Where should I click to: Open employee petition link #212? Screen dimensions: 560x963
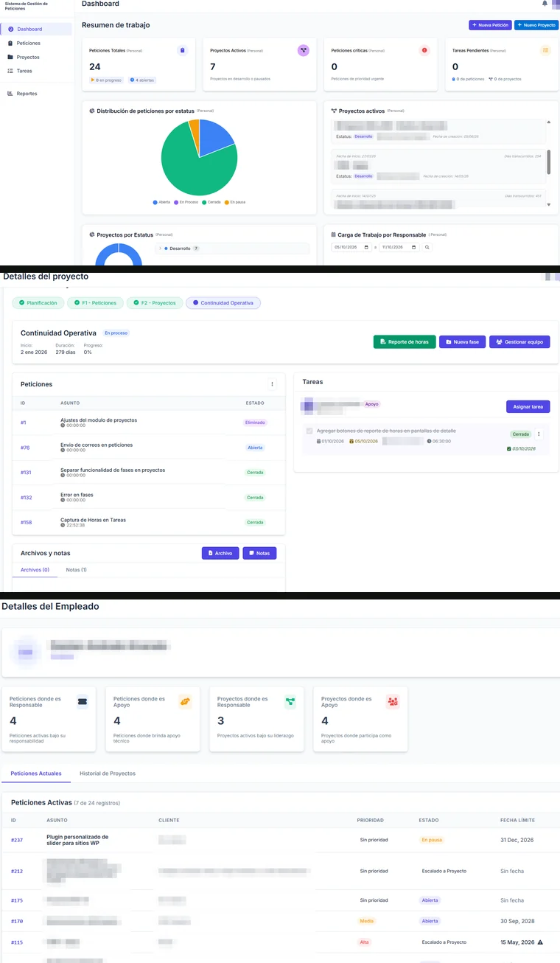17,871
